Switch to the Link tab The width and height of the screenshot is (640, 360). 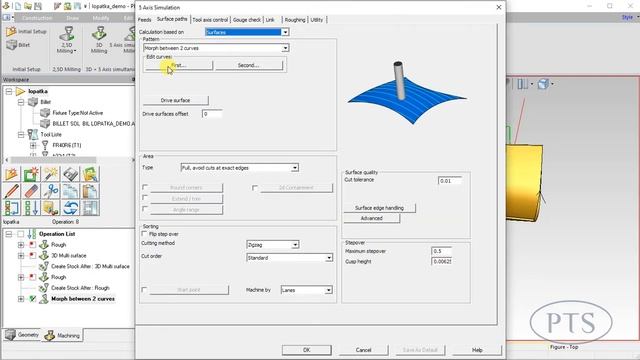point(270,20)
